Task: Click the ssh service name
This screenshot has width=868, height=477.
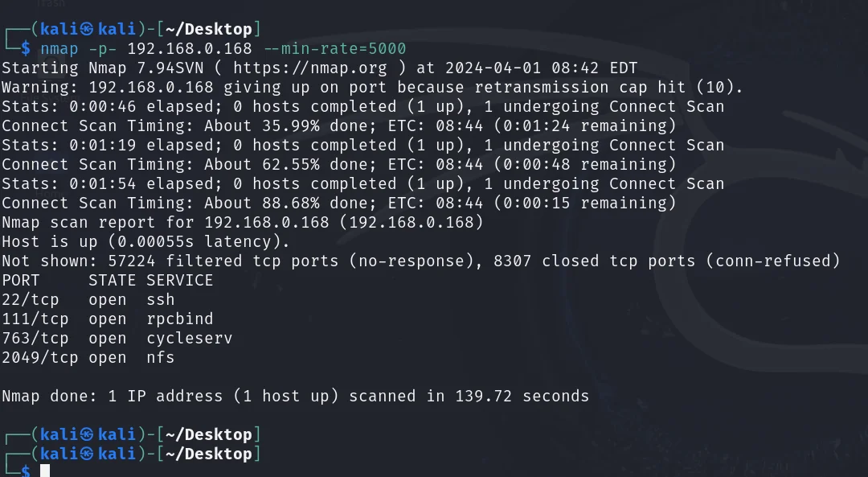Action: (161, 299)
